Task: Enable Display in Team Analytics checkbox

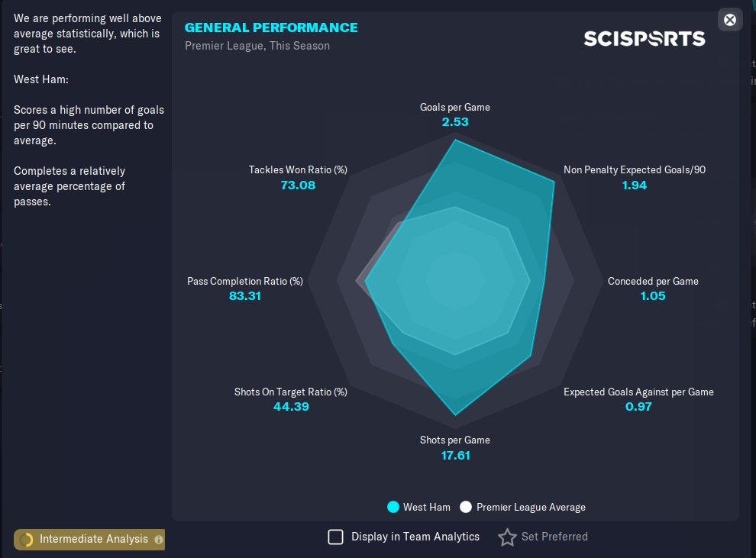Action: (x=335, y=537)
